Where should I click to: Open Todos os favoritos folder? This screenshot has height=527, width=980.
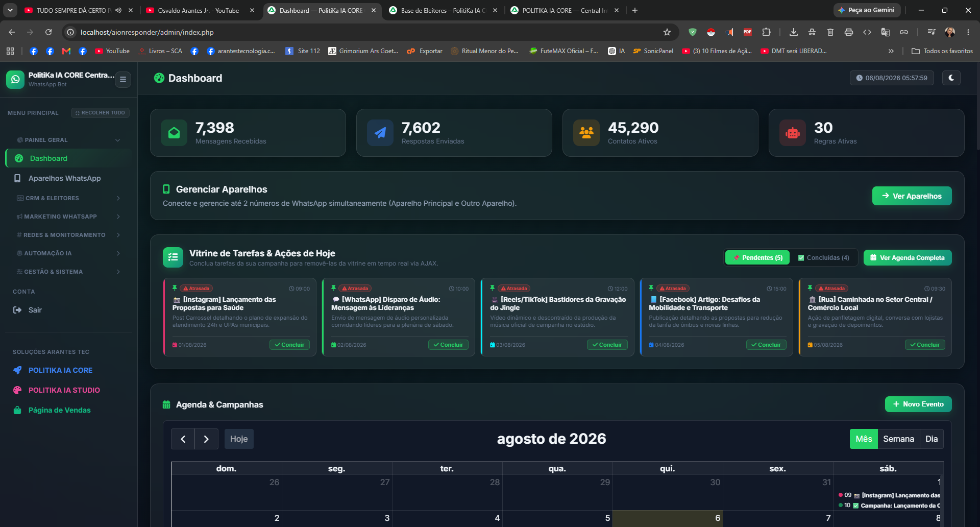(x=942, y=51)
